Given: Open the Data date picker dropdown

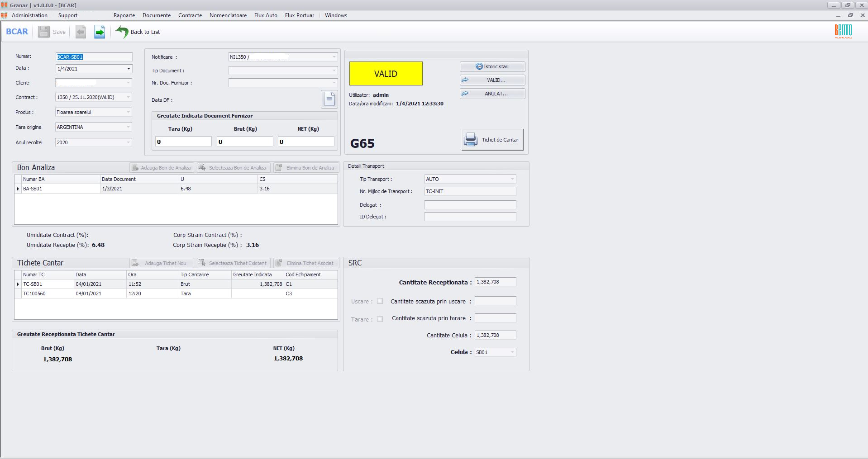Looking at the screenshot, I should (129, 69).
